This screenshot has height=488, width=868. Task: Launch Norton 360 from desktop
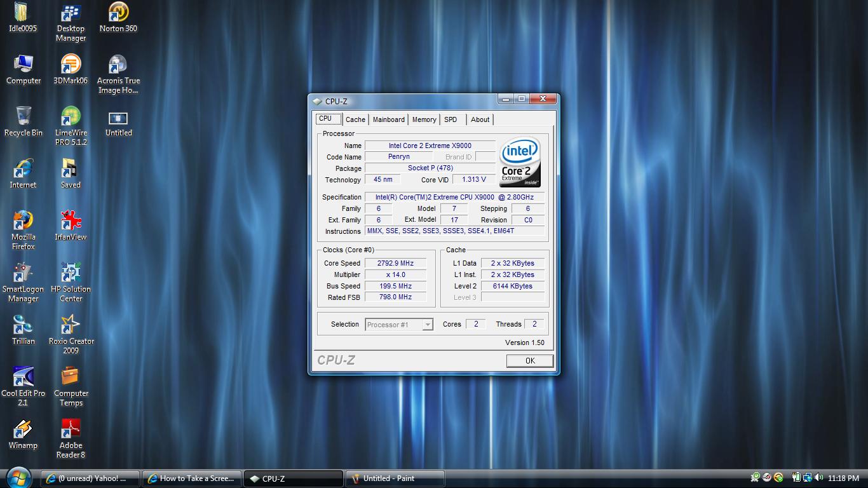click(x=118, y=17)
